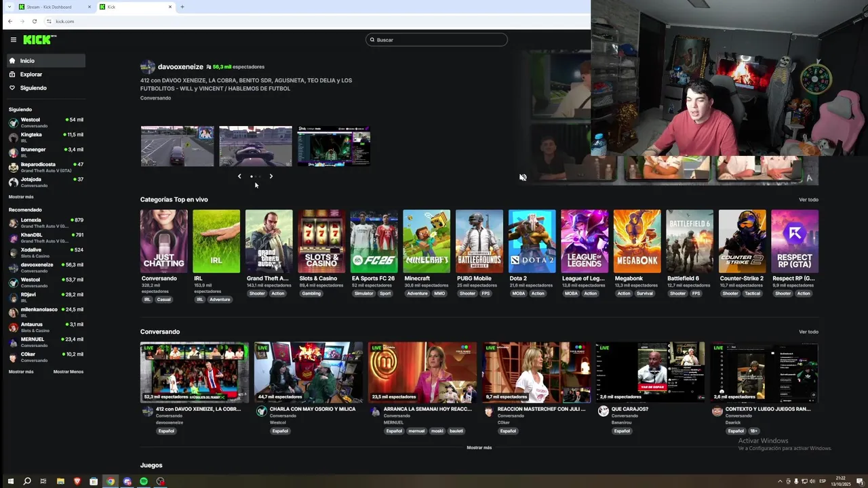Go to Inicio in the sidebar
The height and width of the screenshot is (488, 868).
pos(46,61)
